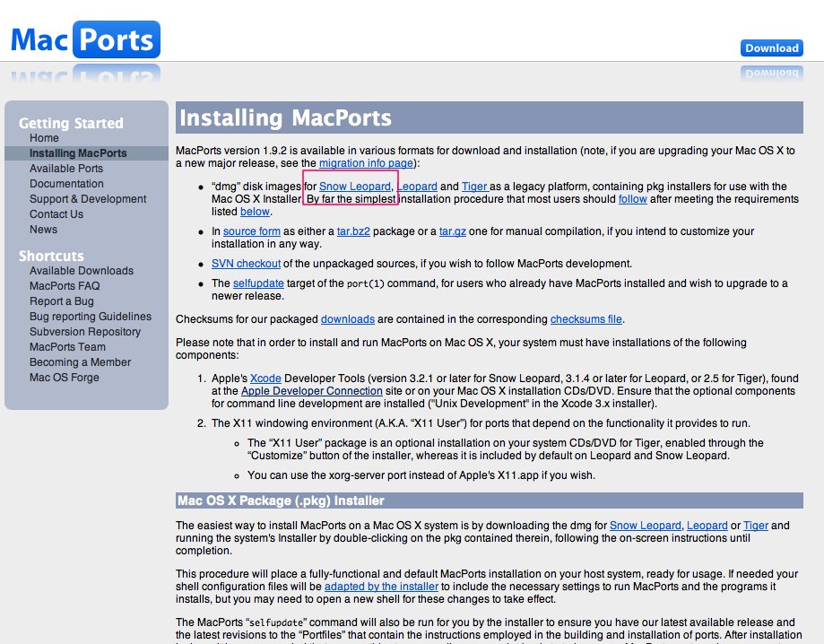The height and width of the screenshot is (644, 824).
Task: Click the 'below' link
Action: [x=255, y=212]
